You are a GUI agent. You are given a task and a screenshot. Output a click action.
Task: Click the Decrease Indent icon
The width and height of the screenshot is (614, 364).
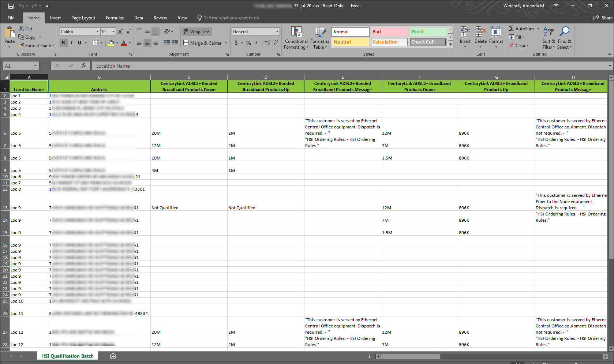pos(167,43)
